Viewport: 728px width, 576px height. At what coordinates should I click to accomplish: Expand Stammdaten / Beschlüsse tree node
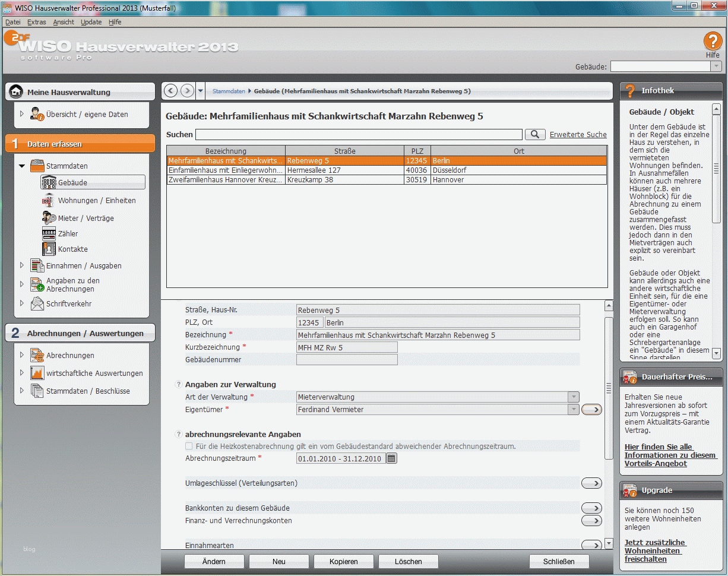22,391
